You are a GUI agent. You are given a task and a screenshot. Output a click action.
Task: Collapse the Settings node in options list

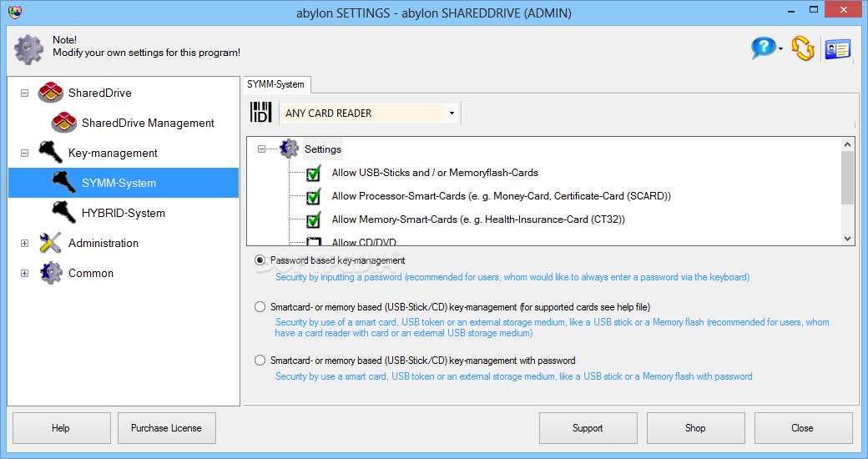pyautogui.click(x=261, y=149)
